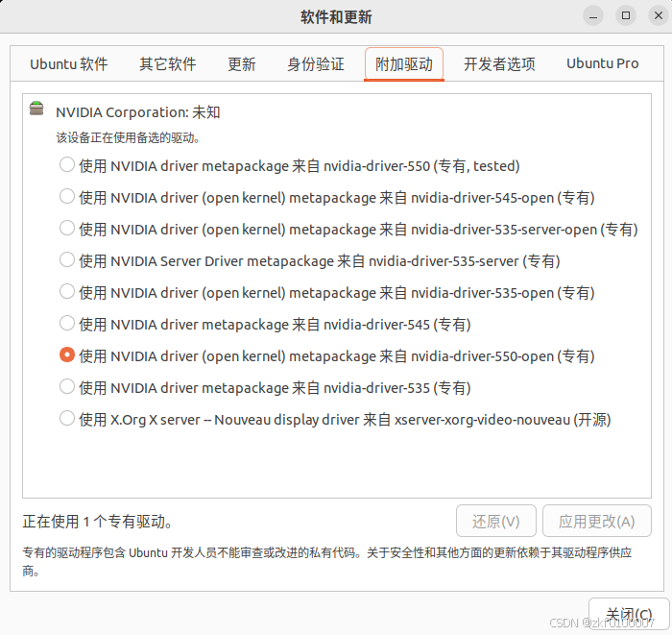Click the 软件和更新 window title
This screenshot has height=635, width=672.
pyautogui.click(x=336, y=17)
